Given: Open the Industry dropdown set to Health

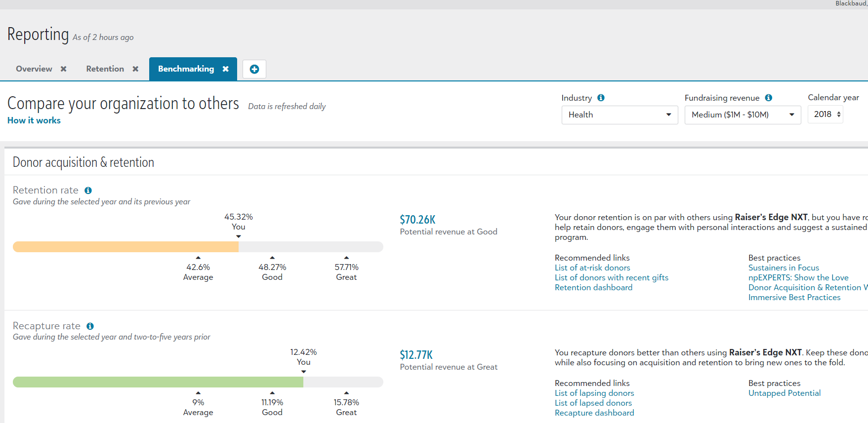Looking at the screenshot, I should pyautogui.click(x=620, y=115).
